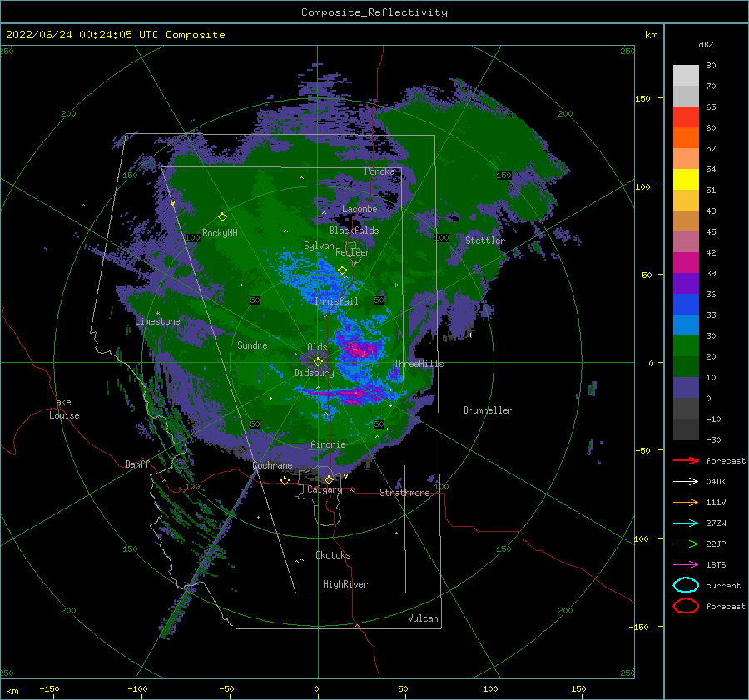This screenshot has width=749, height=700.
Task: Click the dBZ legend heading
Action: (x=706, y=44)
